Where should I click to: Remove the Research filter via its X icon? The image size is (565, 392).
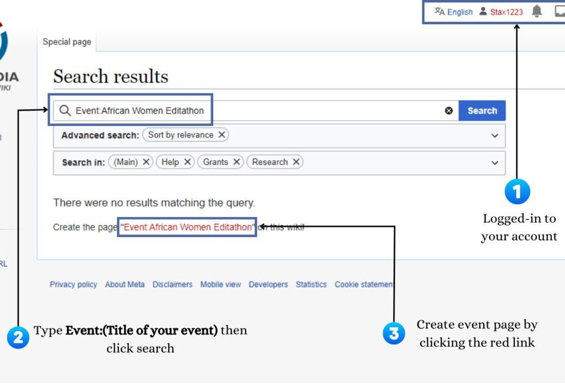296,162
